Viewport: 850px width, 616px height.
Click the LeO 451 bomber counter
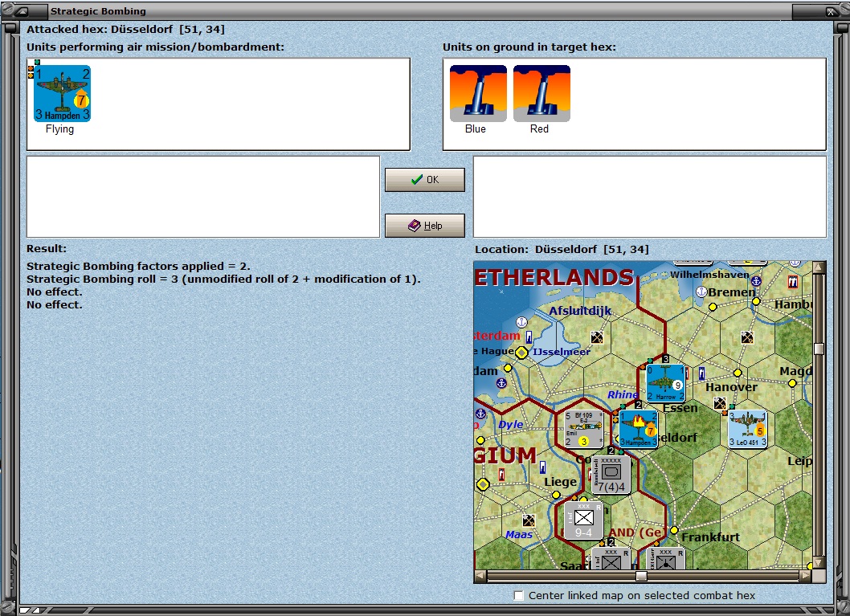pos(747,429)
